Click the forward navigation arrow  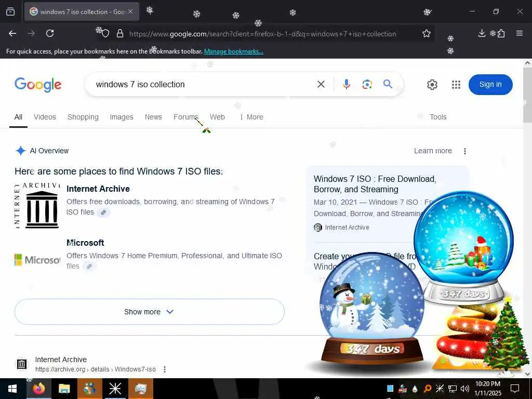coord(31,33)
